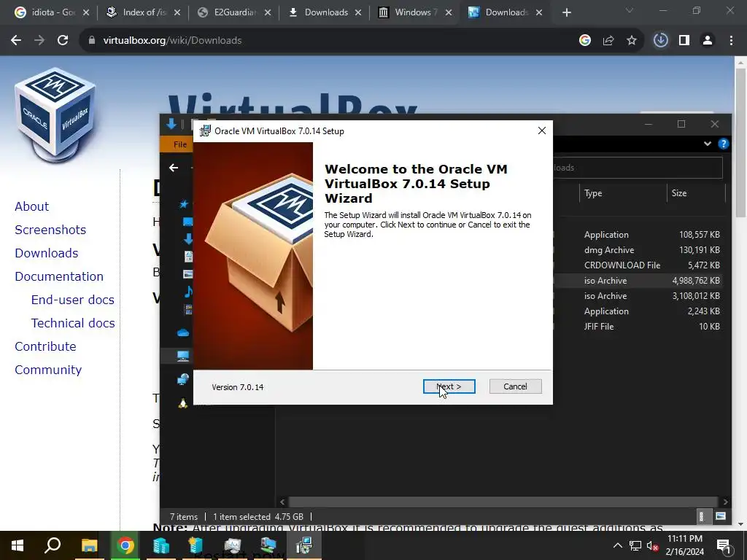
Task: Open Downloads arrow icon in Explorer sidebar
Action: 188,239
